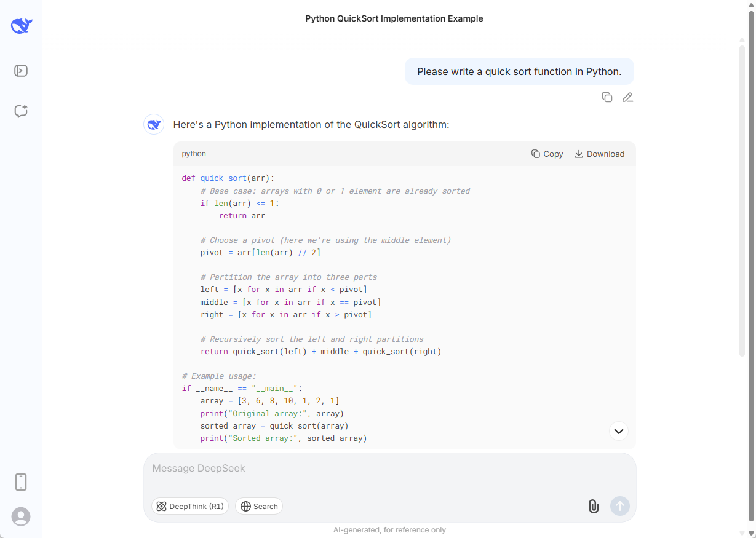Viewport: 756px width, 538px height.
Task: Click the python language label on code block
Action: 194,154
